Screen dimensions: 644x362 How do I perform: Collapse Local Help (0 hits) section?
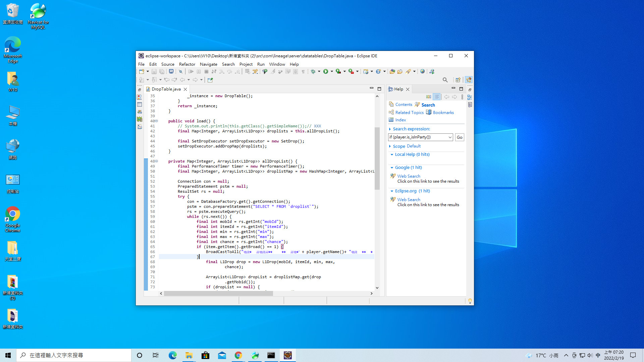(x=392, y=155)
